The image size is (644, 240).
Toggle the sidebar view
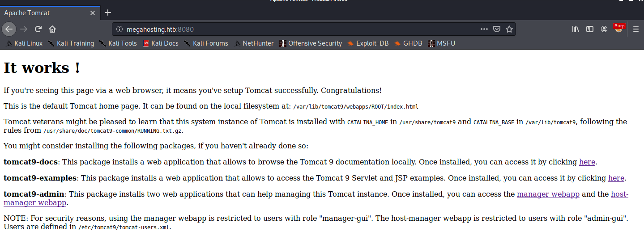coord(590,29)
